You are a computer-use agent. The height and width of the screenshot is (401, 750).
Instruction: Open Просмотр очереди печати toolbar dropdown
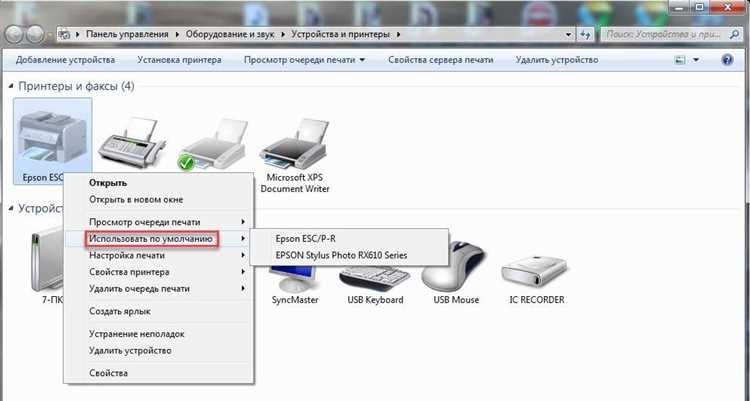click(x=304, y=60)
